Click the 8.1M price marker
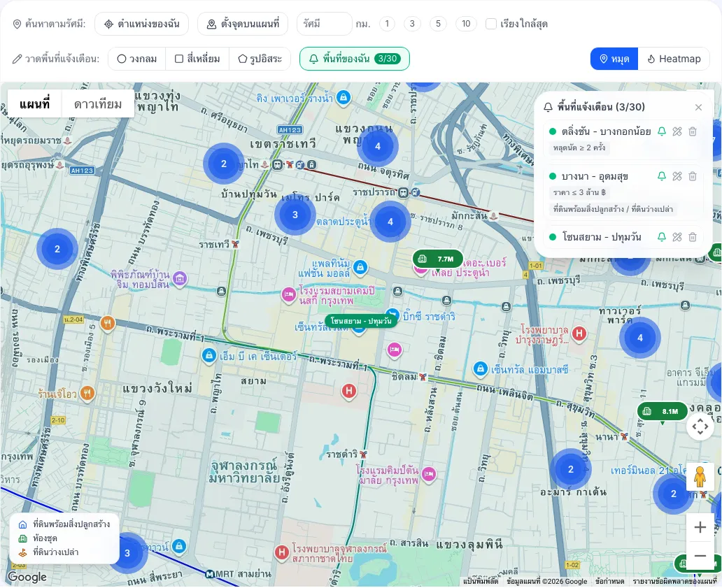722x588 pixels. click(x=662, y=411)
